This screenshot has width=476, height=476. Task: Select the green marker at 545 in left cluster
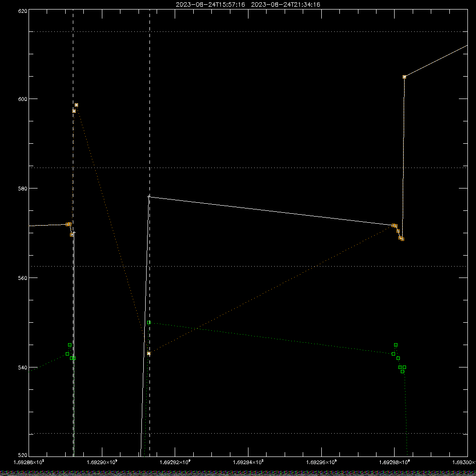click(x=70, y=345)
